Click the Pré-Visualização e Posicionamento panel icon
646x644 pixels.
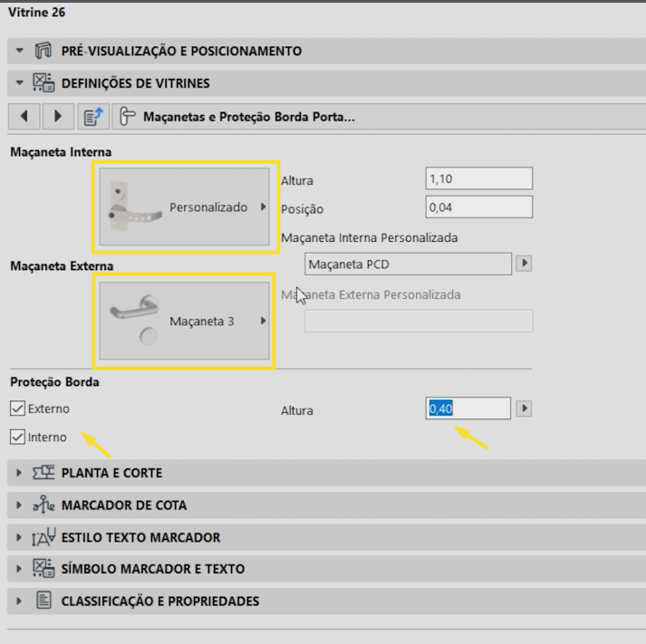[43, 51]
